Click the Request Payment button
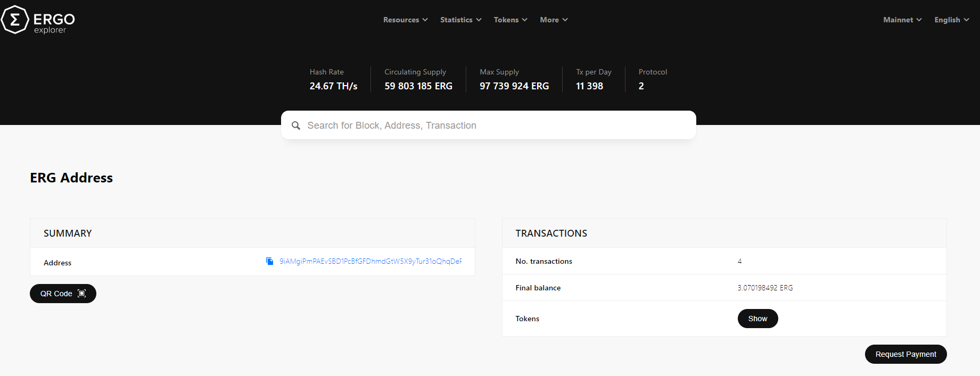Viewport: 980px width, 376px height. pos(905,354)
